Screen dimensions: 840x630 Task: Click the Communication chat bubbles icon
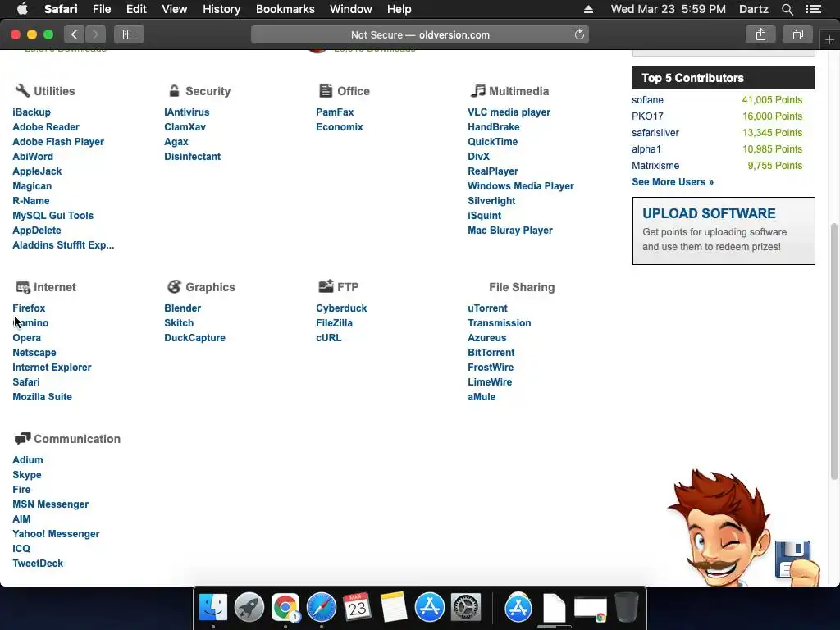[22, 439]
